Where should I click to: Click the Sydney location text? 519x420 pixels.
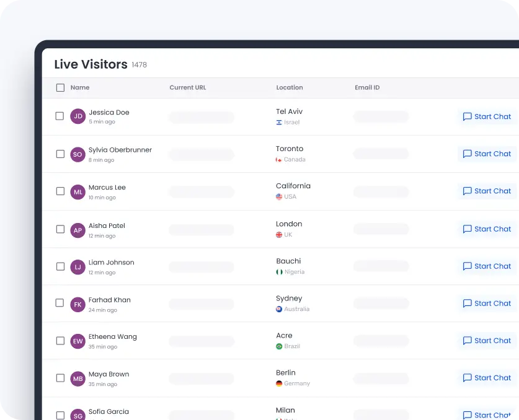tap(289, 299)
